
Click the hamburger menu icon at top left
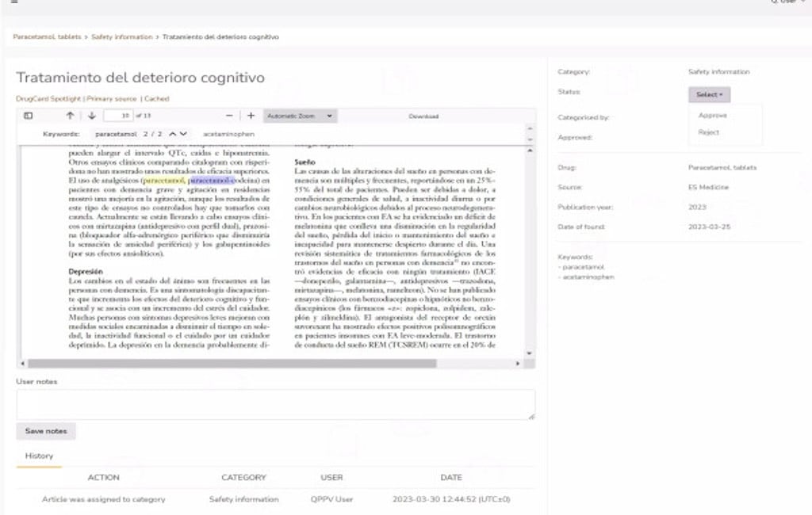tap(14, 2)
